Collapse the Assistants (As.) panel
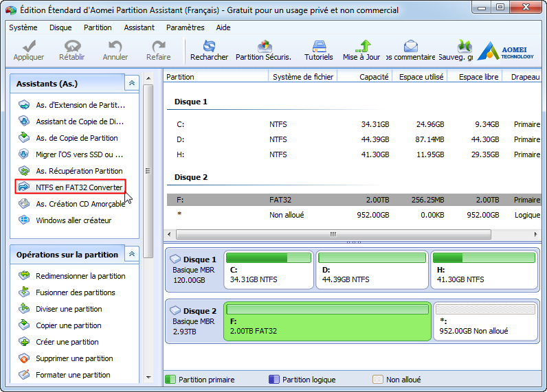The image size is (547, 392). point(132,83)
